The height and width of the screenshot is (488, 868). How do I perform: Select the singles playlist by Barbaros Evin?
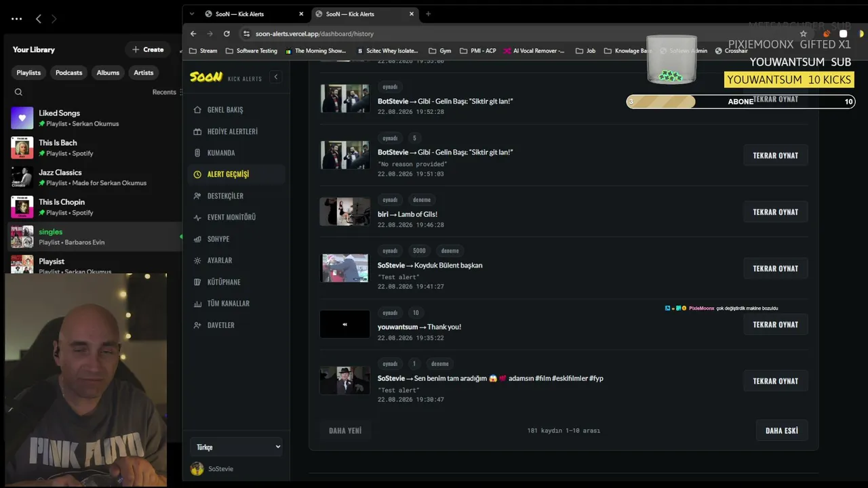(95, 237)
